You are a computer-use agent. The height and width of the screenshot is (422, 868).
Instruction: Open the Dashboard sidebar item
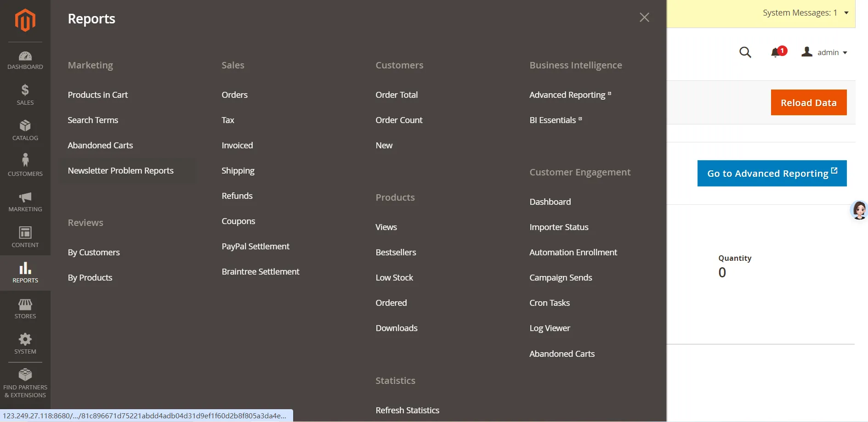(25, 60)
